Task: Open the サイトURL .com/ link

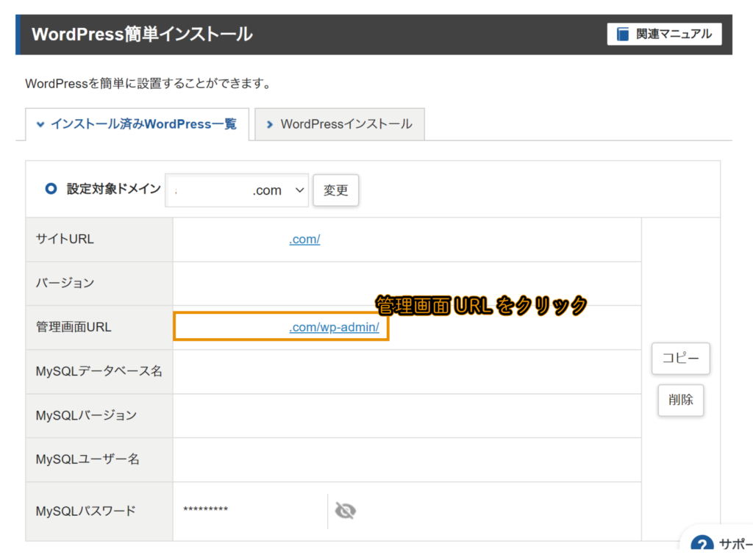Action: pyautogui.click(x=304, y=239)
